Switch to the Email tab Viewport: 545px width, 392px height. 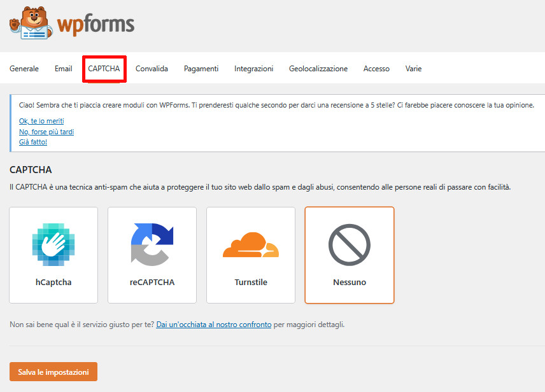63,69
